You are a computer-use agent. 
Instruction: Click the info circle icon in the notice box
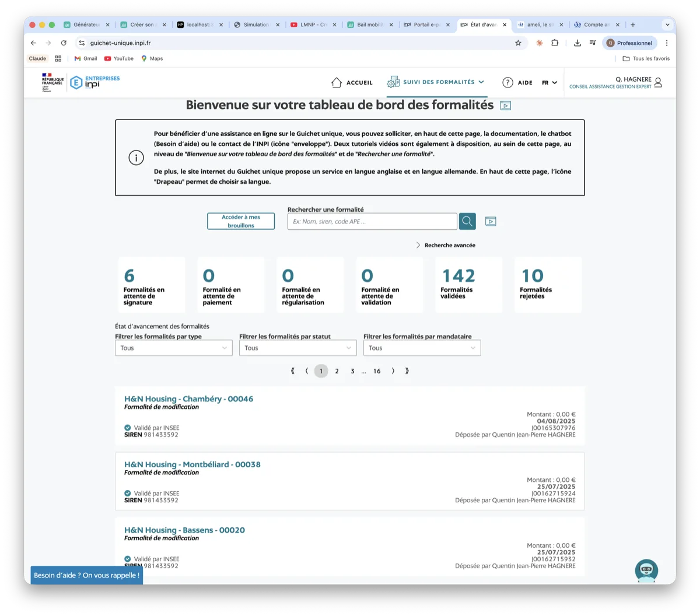[x=136, y=157]
